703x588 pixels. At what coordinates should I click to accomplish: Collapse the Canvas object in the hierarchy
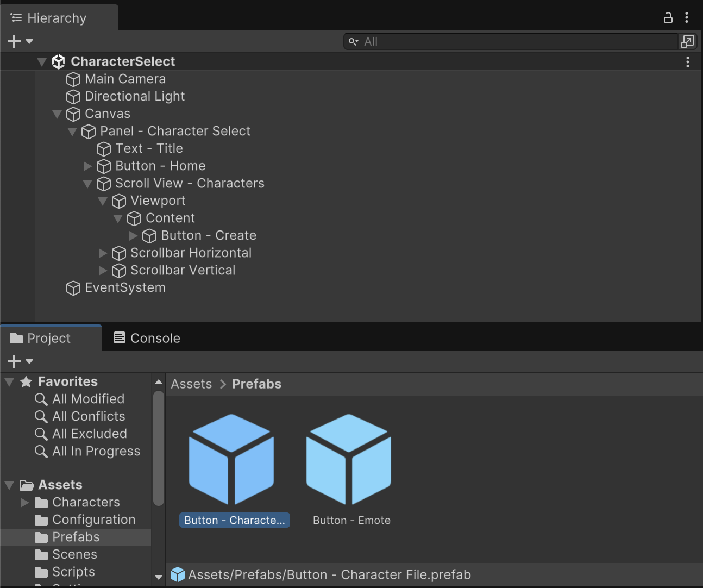coord(57,114)
